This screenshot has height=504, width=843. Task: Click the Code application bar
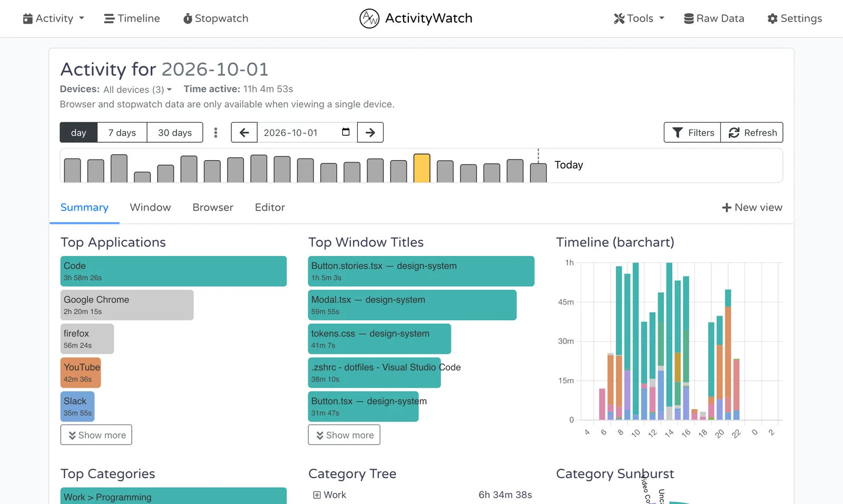tap(173, 271)
